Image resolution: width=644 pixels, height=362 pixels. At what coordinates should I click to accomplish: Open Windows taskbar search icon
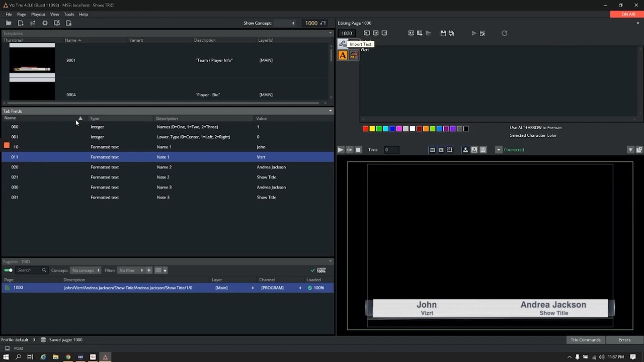tap(18, 357)
